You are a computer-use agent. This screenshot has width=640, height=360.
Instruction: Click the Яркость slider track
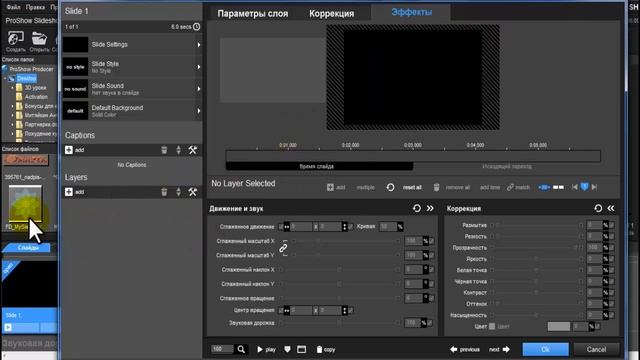pos(536,259)
